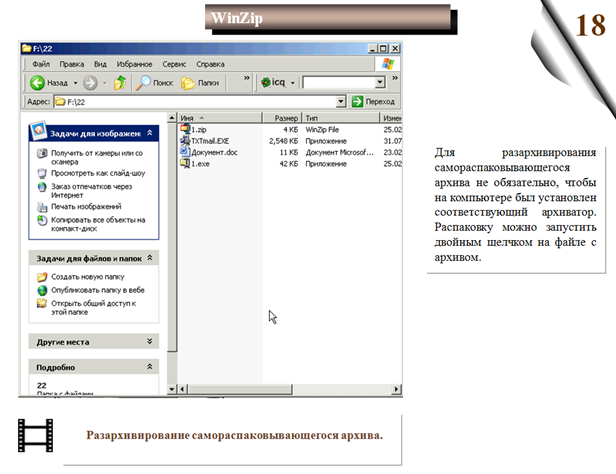616x474 pixels.
Task: Click the WinZip File type cell
Action: 322,129
